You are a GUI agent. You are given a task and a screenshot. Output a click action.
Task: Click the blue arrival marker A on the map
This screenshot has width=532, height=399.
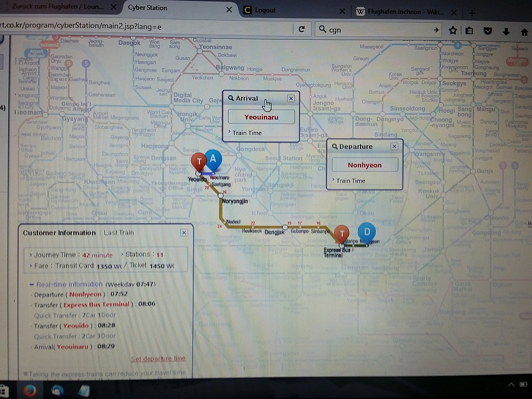(x=213, y=159)
